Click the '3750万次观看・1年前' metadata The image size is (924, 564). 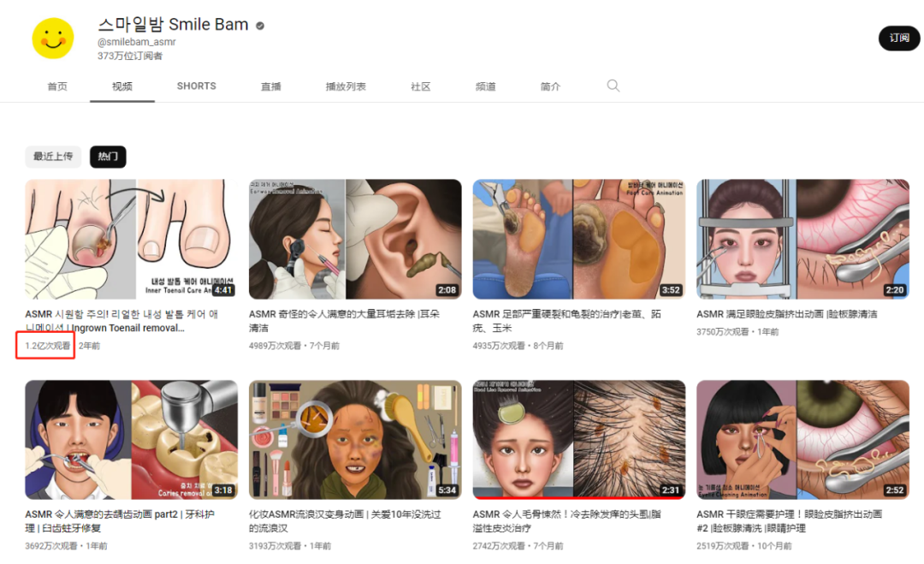click(737, 332)
